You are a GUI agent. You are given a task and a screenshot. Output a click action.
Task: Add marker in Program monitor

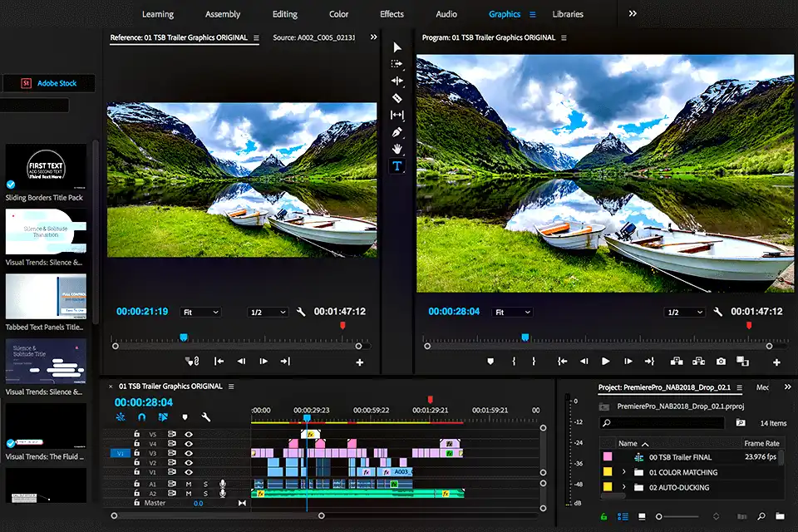pos(490,362)
